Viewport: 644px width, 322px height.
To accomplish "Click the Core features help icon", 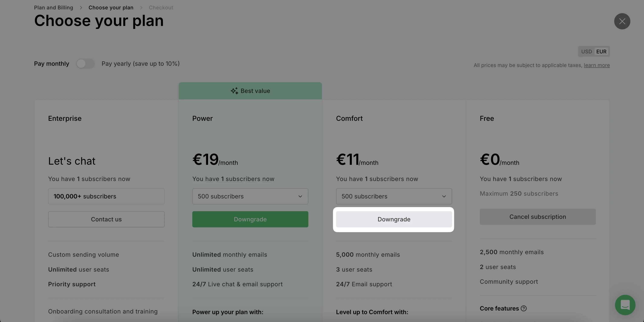I will click(x=524, y=308).
